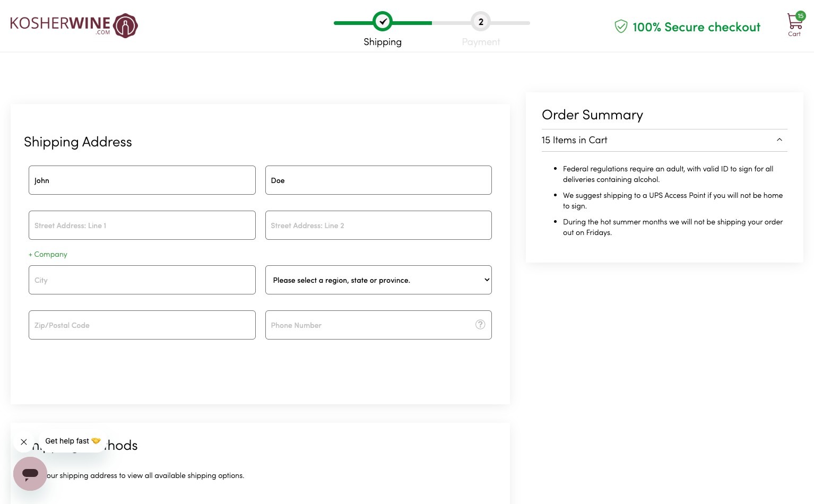Click the Shipping step checkmark circle
814x504 pixels.
[383, 22]
